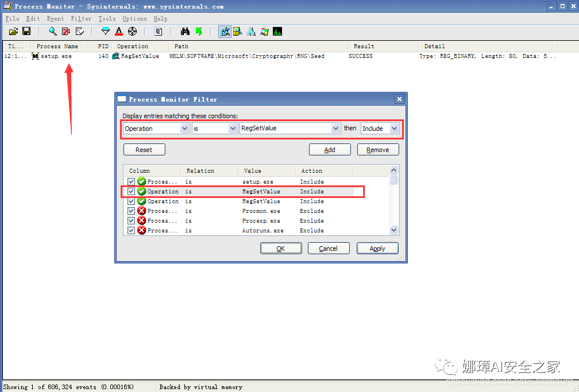Click the Find binoculars icon
The image size is (579, 392).
point(185,32)
